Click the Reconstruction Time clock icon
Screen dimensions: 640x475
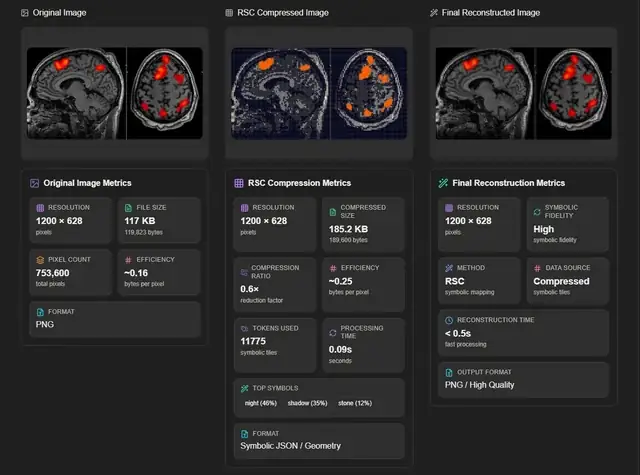pos(449,320)
